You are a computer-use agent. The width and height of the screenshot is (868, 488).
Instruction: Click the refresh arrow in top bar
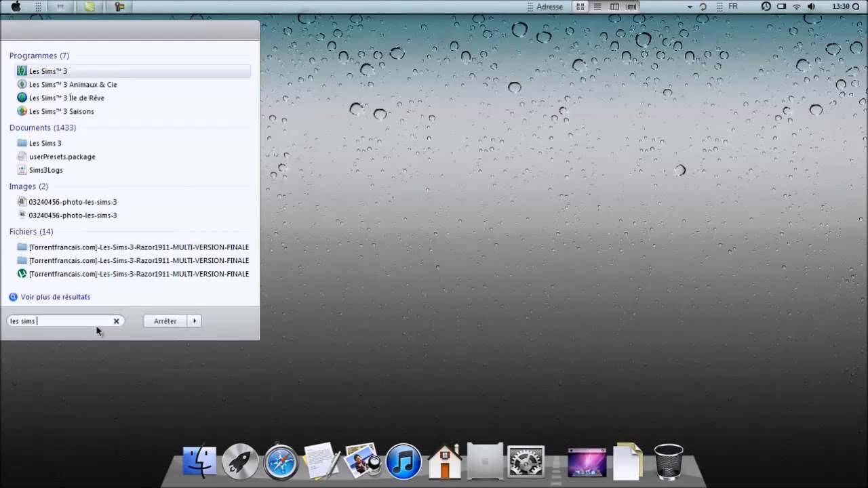[703, 7]
